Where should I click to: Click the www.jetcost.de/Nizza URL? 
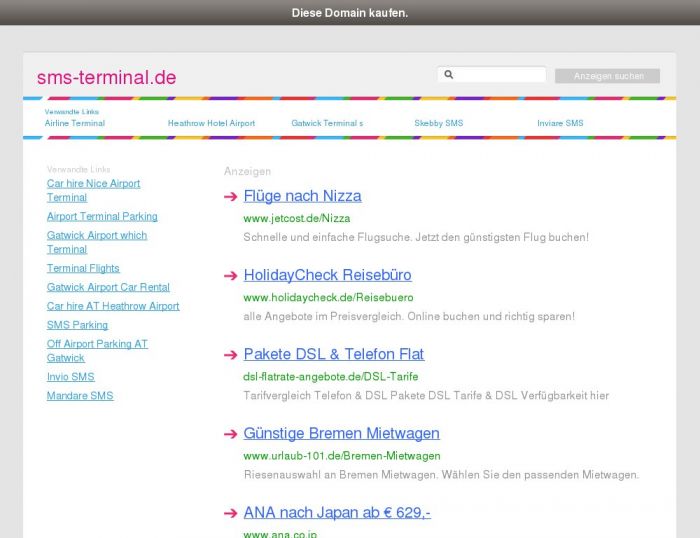coord(297,218)
